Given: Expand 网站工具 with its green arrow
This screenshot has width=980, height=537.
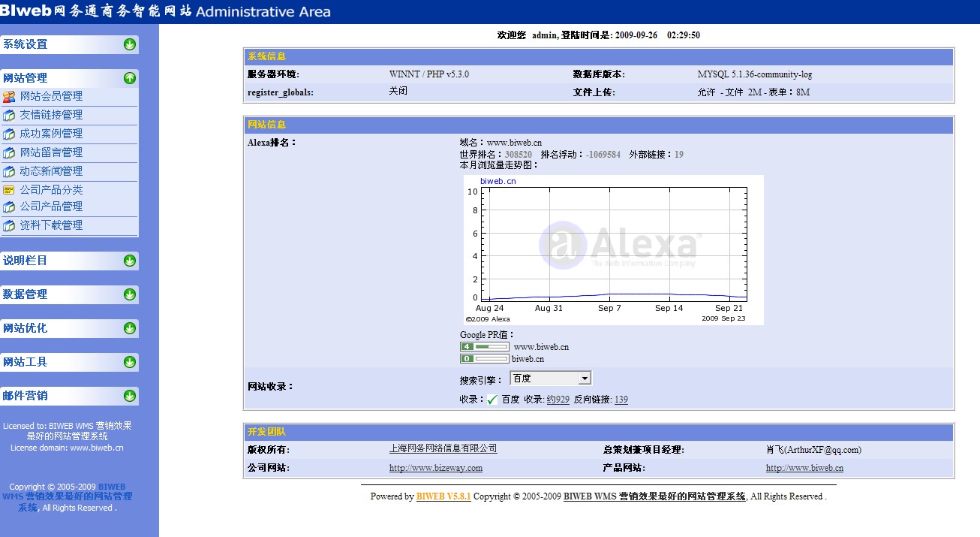Looking at the screenshot, I should click(x=130, y=362).
